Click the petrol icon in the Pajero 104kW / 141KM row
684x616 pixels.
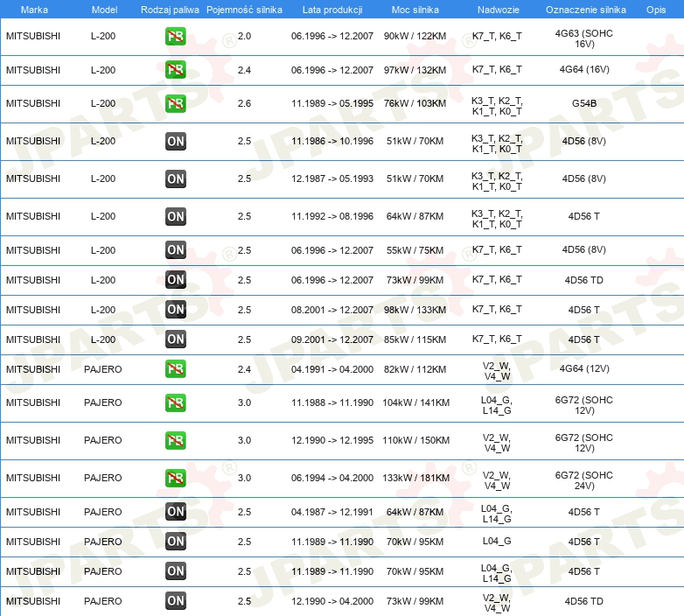[x=175, y=402]
